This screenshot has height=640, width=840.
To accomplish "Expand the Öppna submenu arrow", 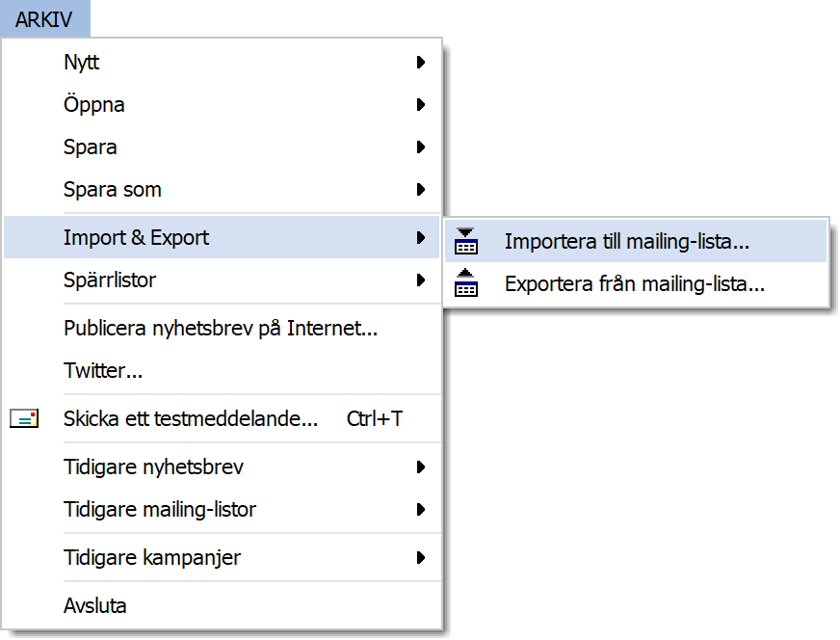I will pyautogui.click(x=421, y=104).
